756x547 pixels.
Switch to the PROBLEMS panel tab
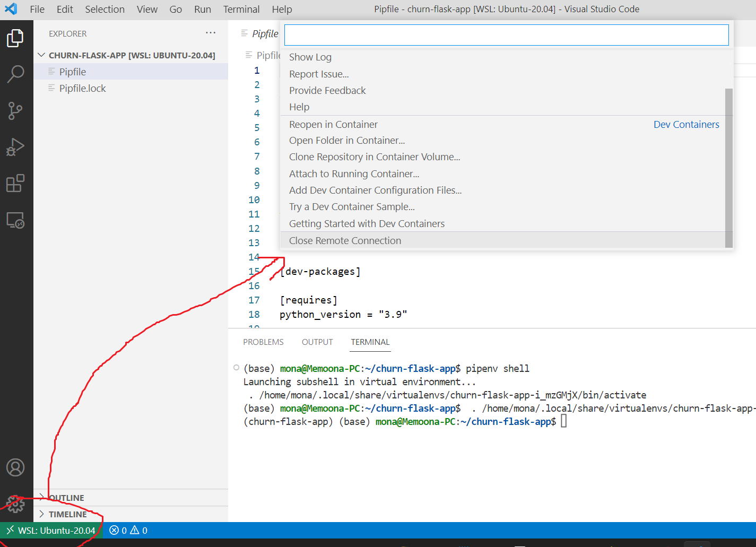click(x=263, y=342)
